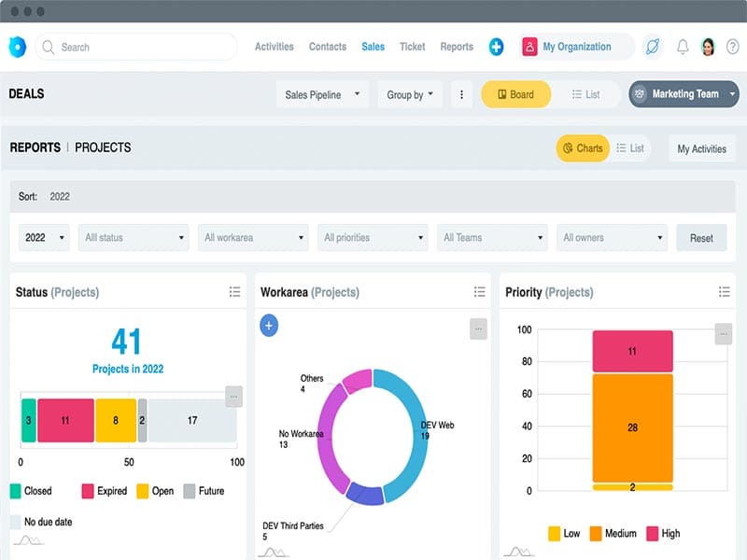Screen dimensions: 747x560
Task: Toggle reports view to Charts
Action: point(583,148)
